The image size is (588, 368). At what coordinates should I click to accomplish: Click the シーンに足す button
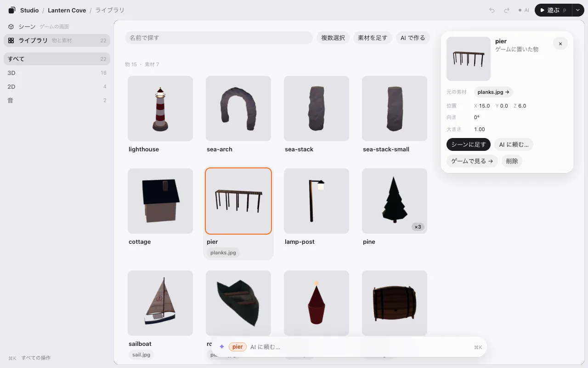469,144
